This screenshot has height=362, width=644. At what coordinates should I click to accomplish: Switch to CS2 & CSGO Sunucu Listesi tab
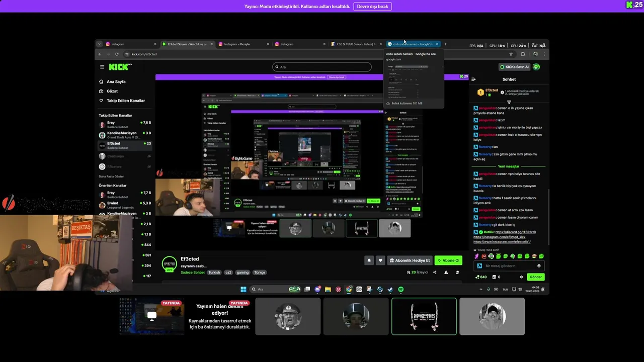(x=356, y=44)
